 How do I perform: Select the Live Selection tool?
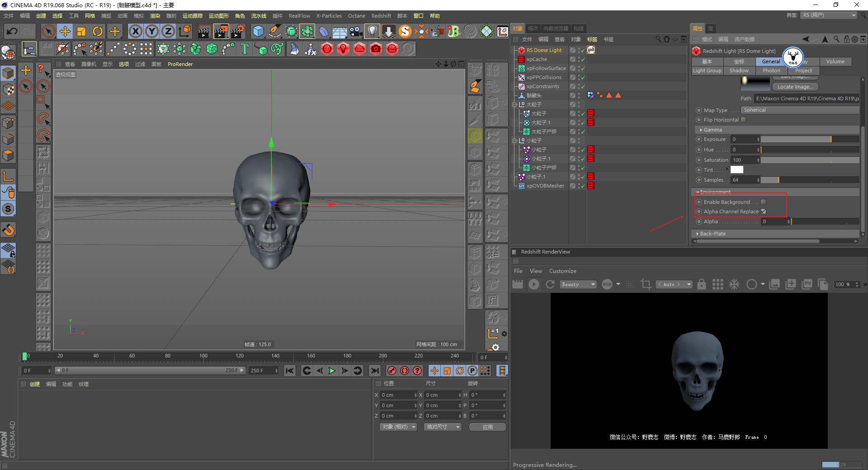click(48, 31)
